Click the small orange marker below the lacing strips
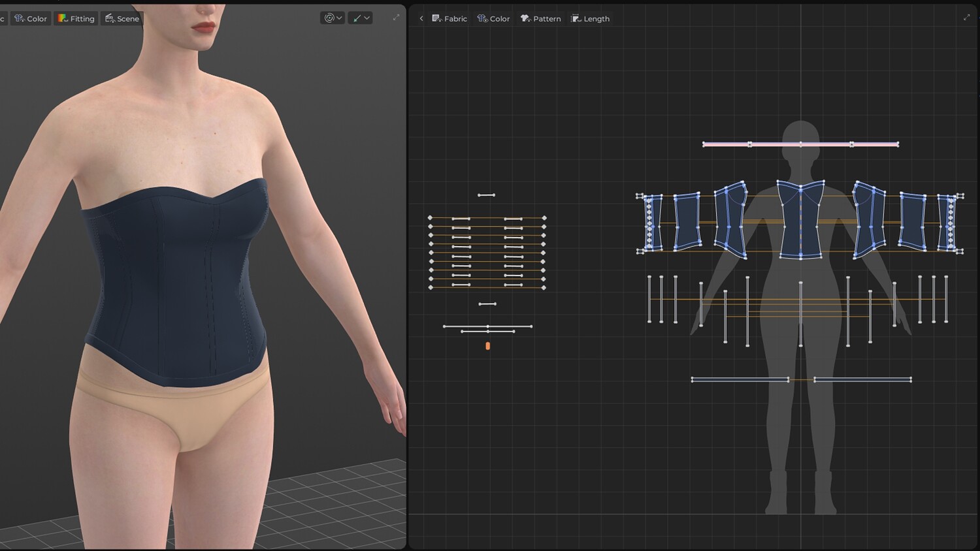Image resolution: width=980 pixels, height=551 pixels. pyautogui.click(x=488, y=346)
